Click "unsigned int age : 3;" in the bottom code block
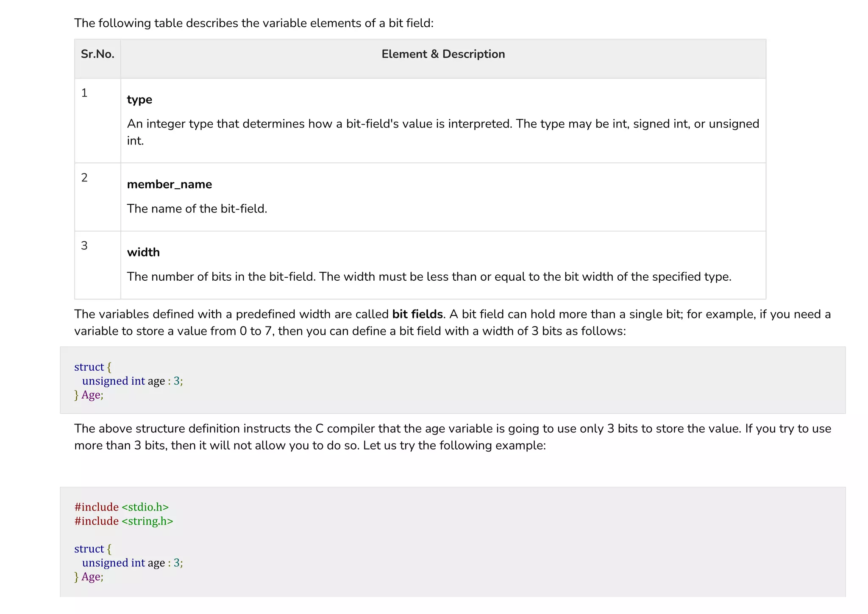Viewport: 868px width, 614px height. coord(132,563)
